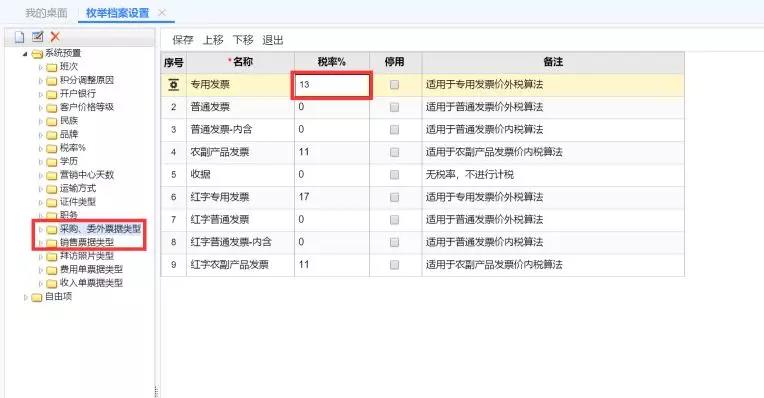Click the remark 无税率，不进行计税
This screenshot has width=764, height=398.
pos(470,174)
